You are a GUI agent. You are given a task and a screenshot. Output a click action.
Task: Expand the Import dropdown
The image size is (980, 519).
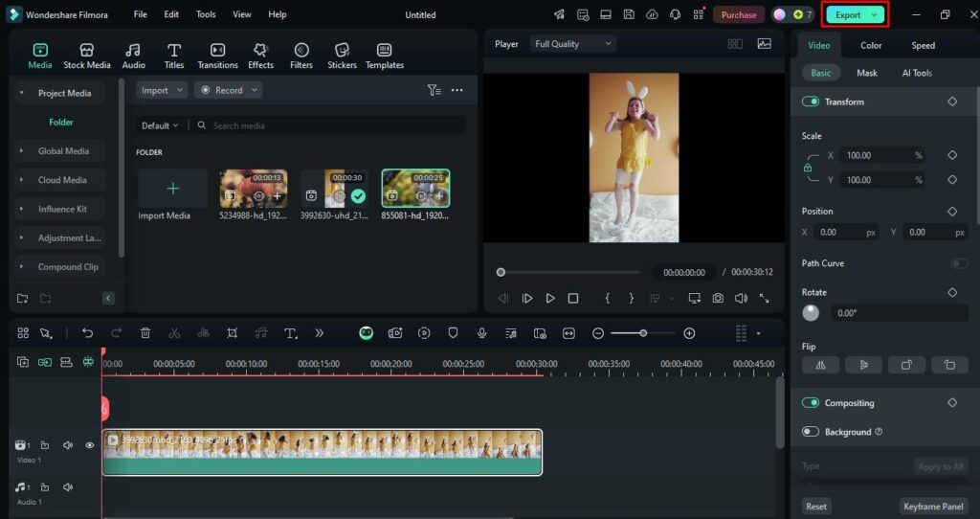162,90
